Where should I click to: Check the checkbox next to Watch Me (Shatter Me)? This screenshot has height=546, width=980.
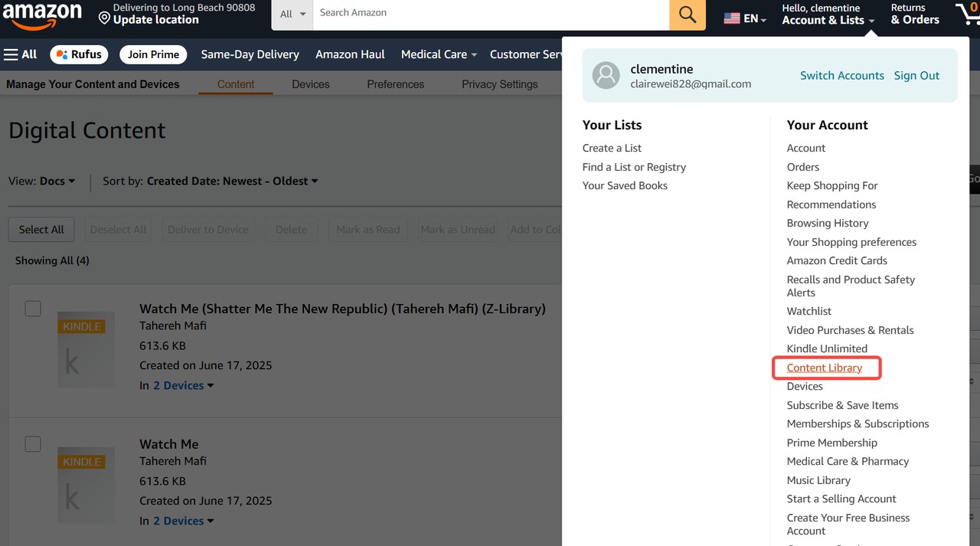tap(32, 308)
